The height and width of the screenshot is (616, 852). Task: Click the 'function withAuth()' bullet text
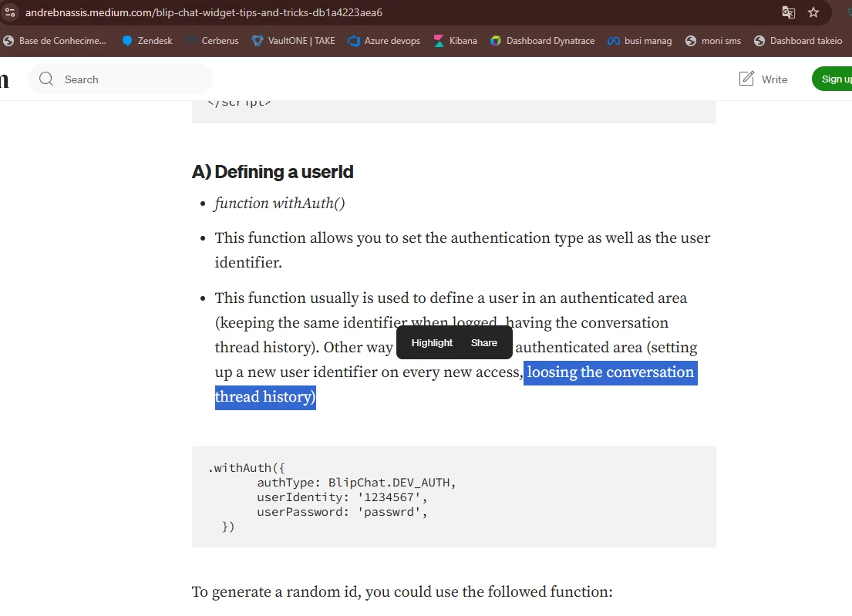[280, 204]
